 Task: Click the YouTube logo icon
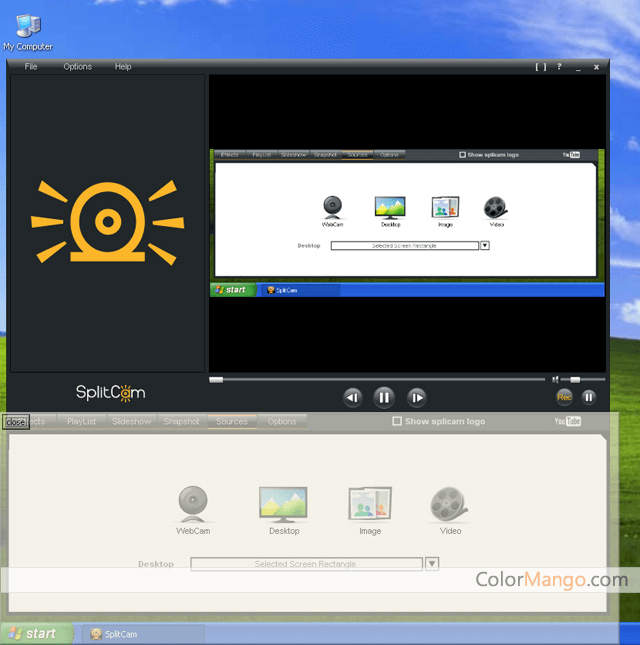(x=567, y=422)
